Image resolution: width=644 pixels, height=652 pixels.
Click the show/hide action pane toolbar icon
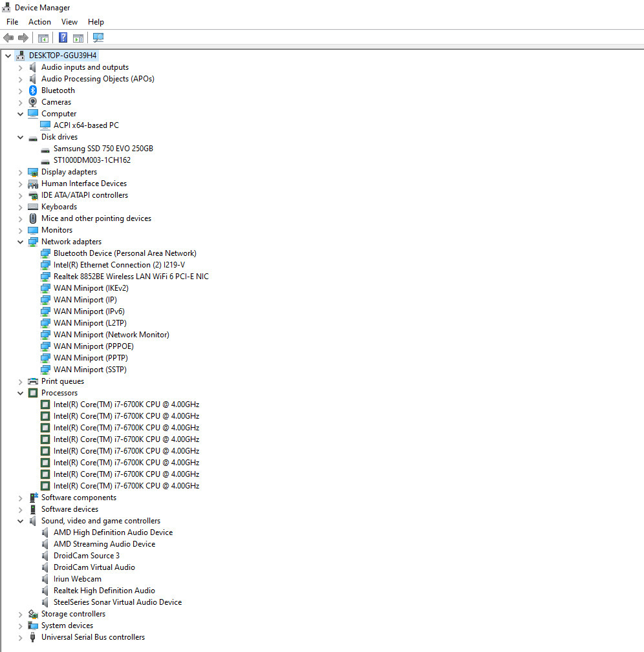point(78,38)
